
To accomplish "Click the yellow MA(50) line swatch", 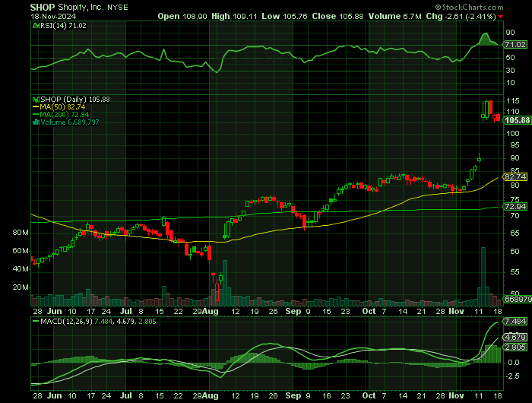I will tap(36, 107).
